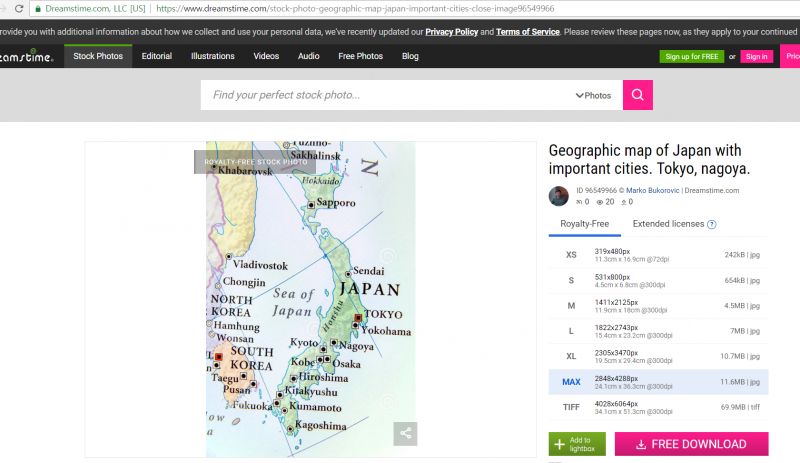Image resolution: width=800 pixels, height=463 pixels.
Task: Click the share icon on the image
Action: pyautogui.click(x=404, y=433)
